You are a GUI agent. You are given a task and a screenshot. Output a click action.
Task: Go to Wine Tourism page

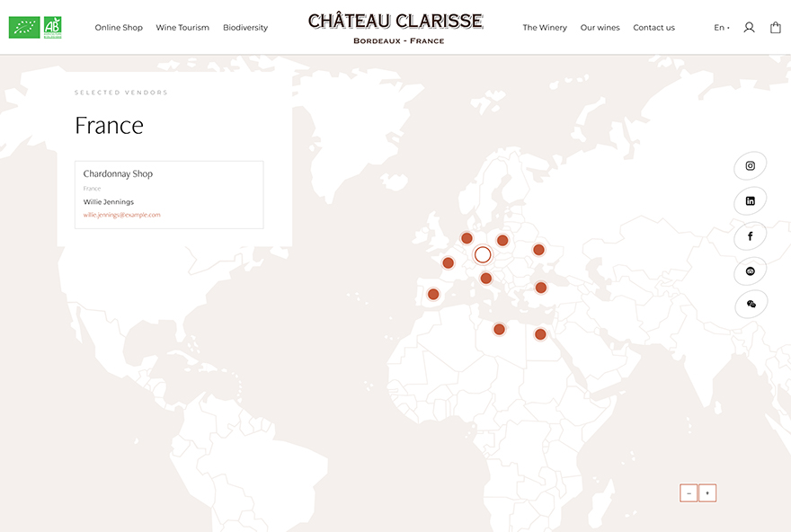[182, 28]
